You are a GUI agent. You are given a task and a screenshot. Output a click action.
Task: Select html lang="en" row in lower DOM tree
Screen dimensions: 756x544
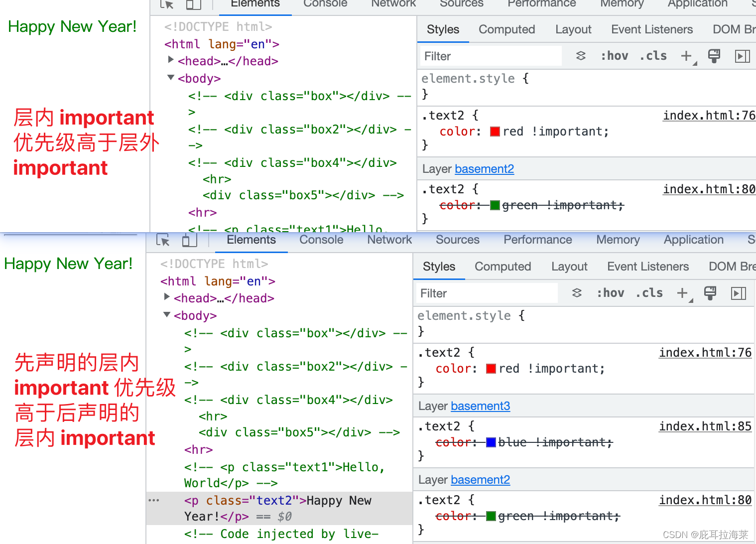218,281
